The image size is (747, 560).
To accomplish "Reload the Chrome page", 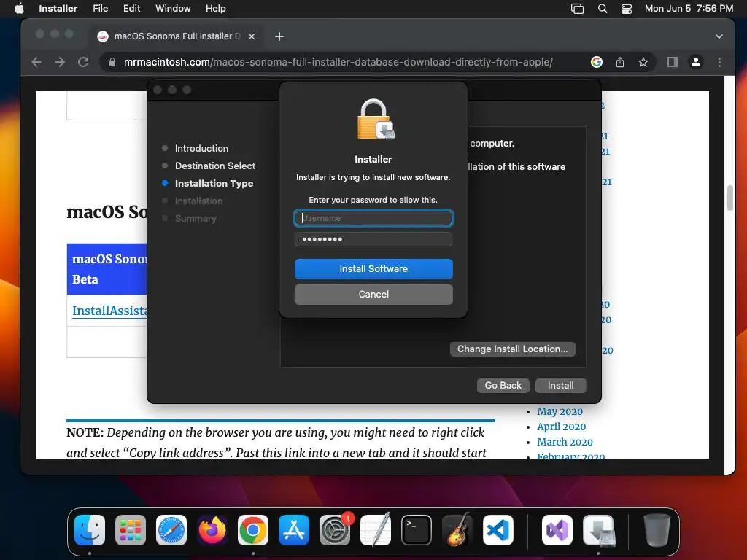I will [x=83, y=62].
